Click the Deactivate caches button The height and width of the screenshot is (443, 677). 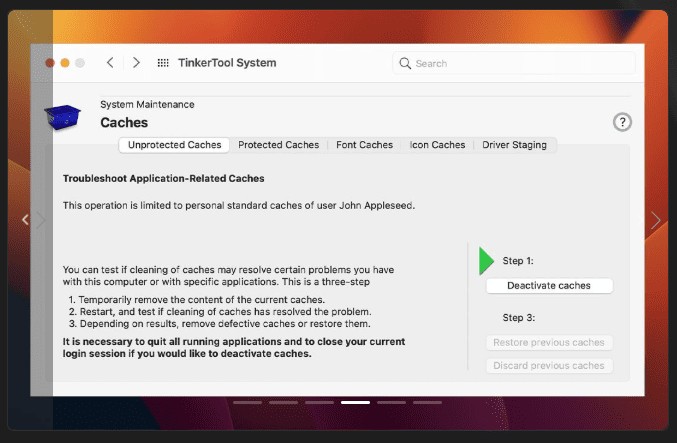(549, 286)
